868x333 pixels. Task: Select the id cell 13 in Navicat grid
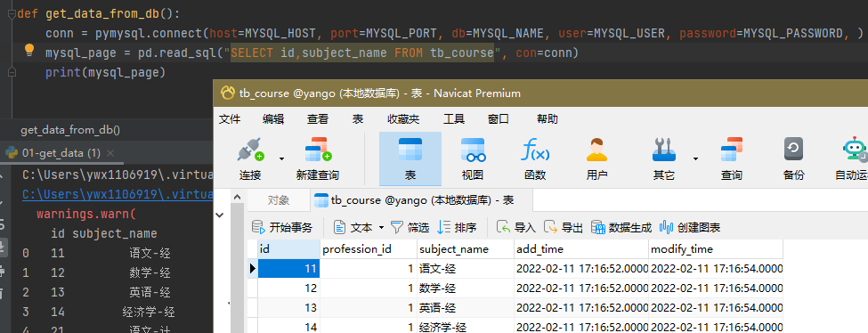289,307
